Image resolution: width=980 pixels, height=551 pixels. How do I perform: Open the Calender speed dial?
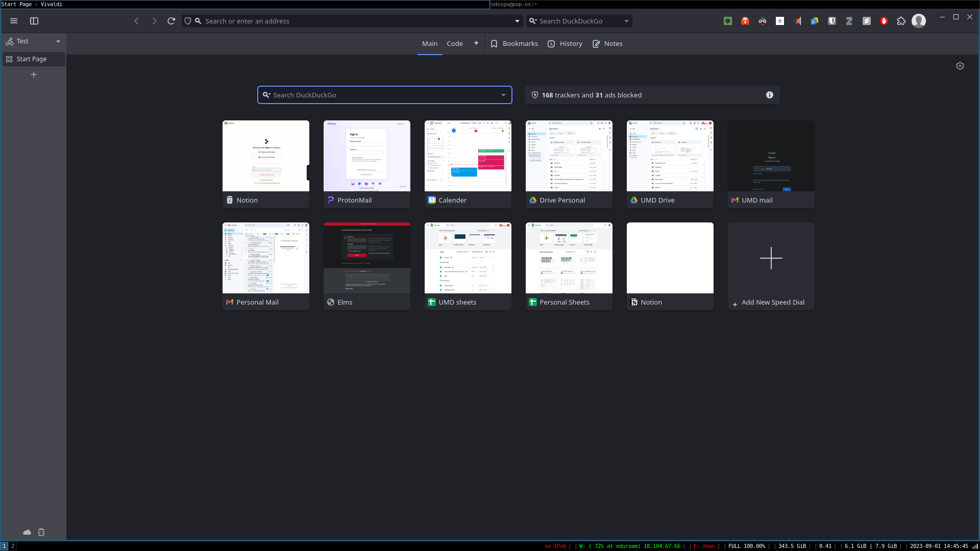468,164
